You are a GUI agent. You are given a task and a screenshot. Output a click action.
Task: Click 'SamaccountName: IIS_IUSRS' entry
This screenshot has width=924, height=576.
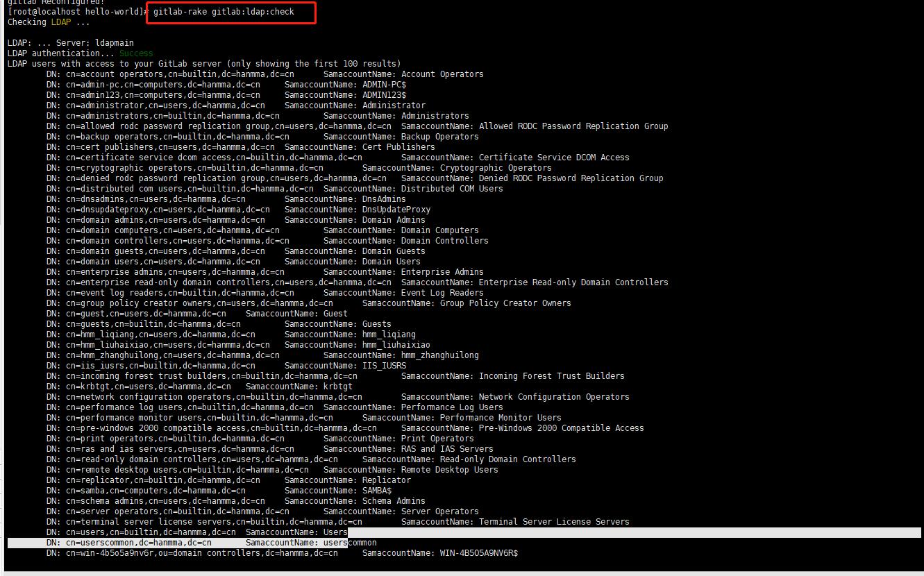(346, 366)
